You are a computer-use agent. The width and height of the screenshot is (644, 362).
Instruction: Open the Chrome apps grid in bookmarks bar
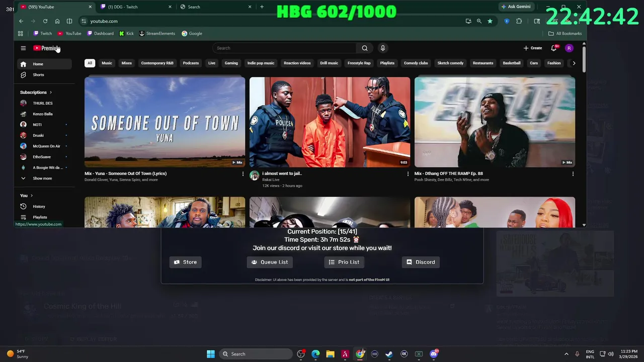click(21, 34)
